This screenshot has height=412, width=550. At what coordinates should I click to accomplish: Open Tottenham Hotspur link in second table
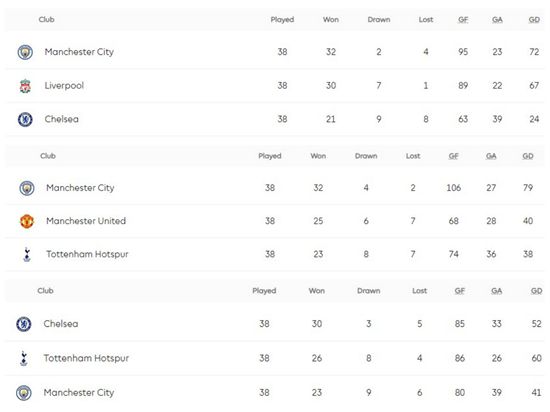(87, 254)
